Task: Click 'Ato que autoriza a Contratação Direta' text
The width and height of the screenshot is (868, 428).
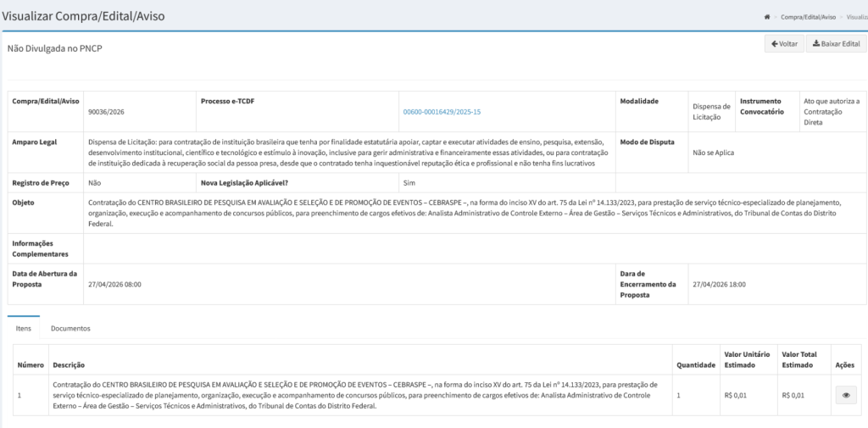Action: 832,112
